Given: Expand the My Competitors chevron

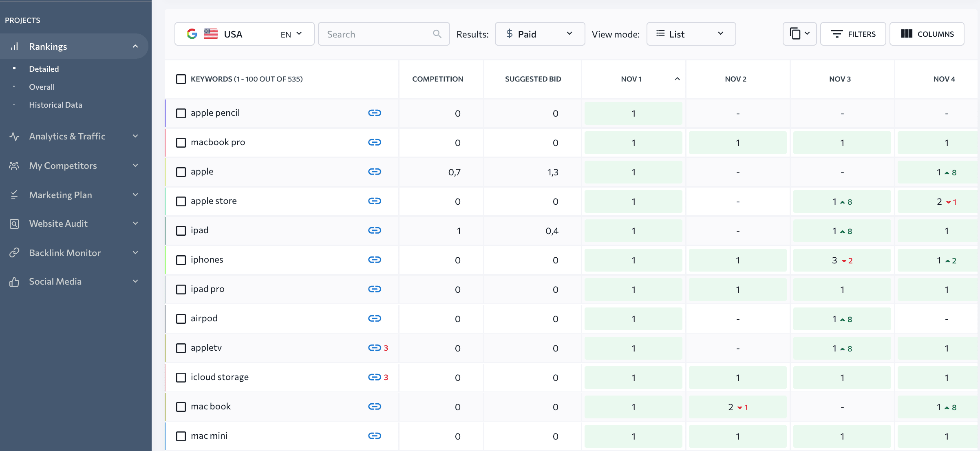Looking at the screenshot, I should tap(135, 166).
